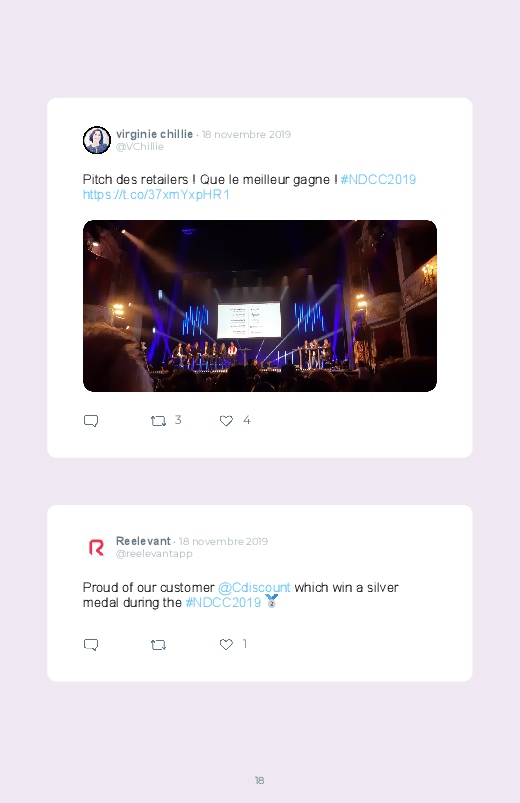Click Reelevant tweet's 18 novembre 2019 date
Image resolution: width=520 pixels, height=803 pixels.
(x=223, y=541)
